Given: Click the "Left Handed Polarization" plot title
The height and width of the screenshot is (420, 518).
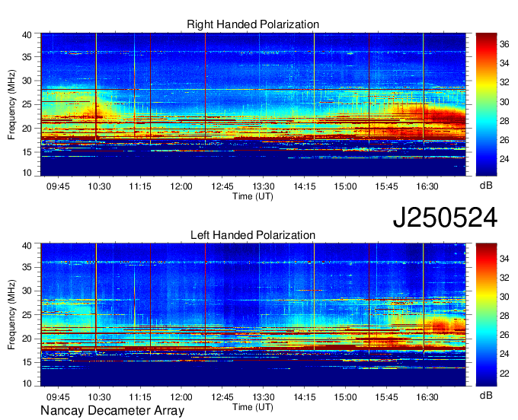Looking at the screenshot, I should tap(253, 235).
